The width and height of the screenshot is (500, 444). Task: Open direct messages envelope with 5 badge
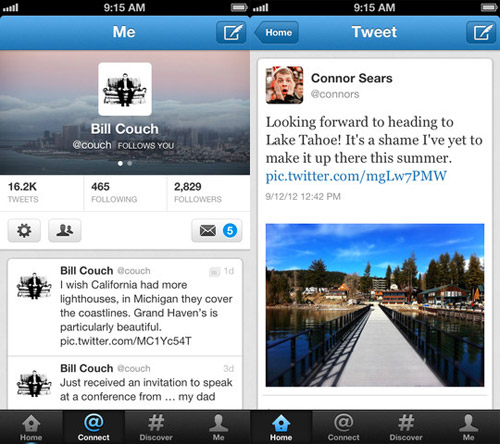pyautogui.click(x=217, y=230)
